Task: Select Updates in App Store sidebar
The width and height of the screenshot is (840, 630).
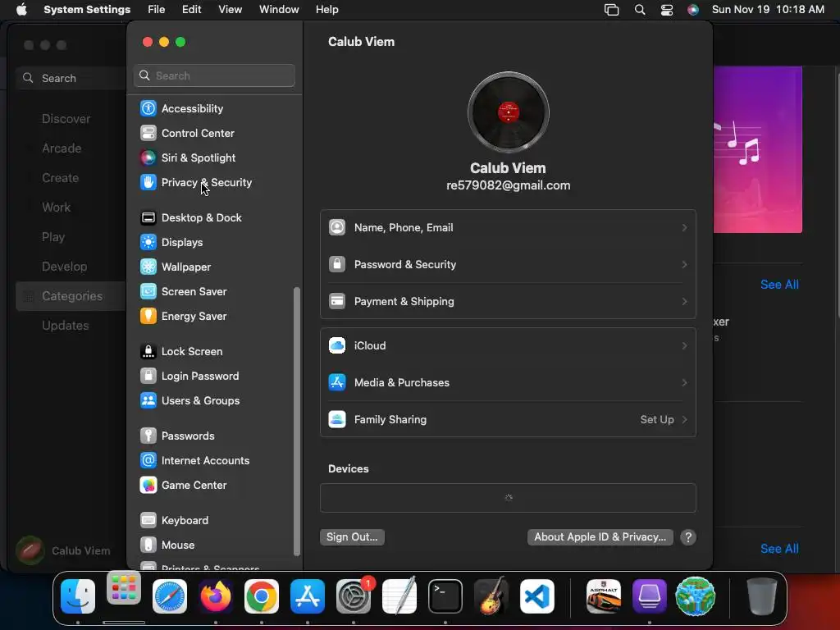Action: click(66, 326)
